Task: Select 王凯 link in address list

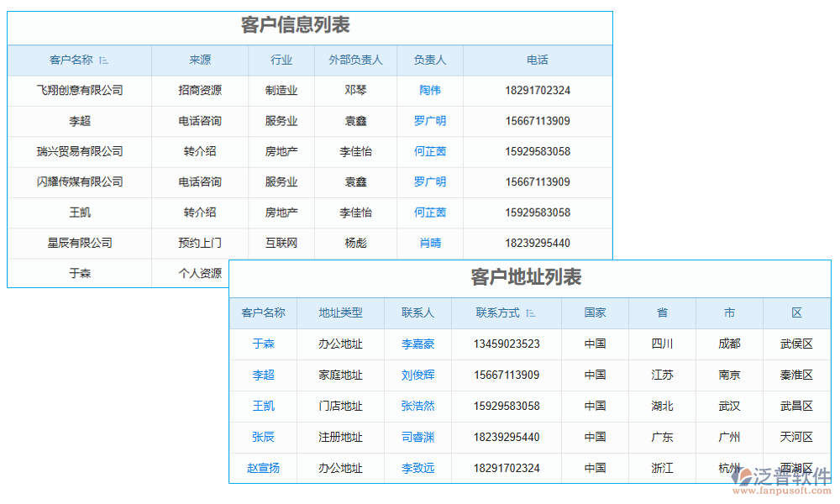Action: 263,406
